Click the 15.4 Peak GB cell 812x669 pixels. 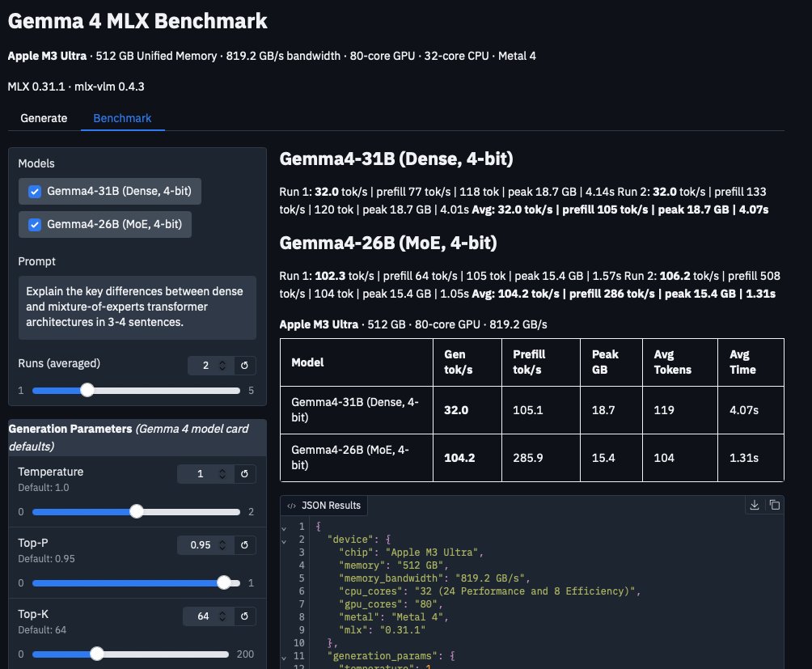pyautogui.click(x=611, y=458)
